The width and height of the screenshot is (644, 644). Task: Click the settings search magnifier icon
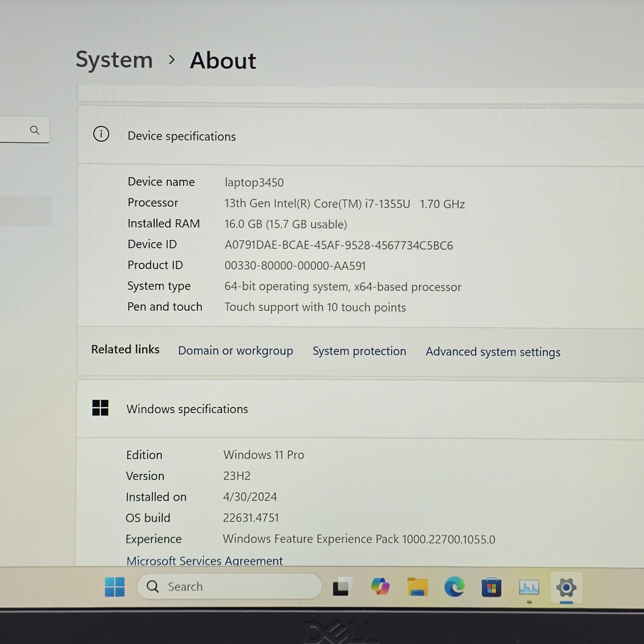pos(35,130)
